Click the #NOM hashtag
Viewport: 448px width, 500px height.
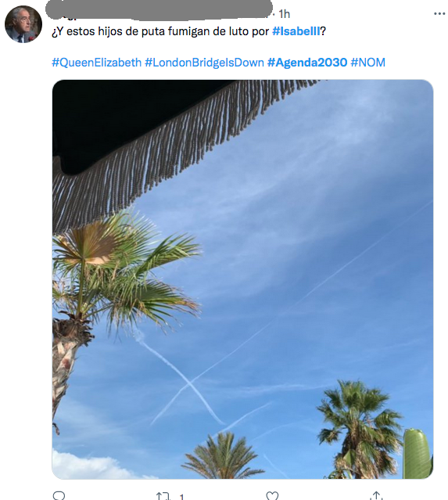coord(367,63)
